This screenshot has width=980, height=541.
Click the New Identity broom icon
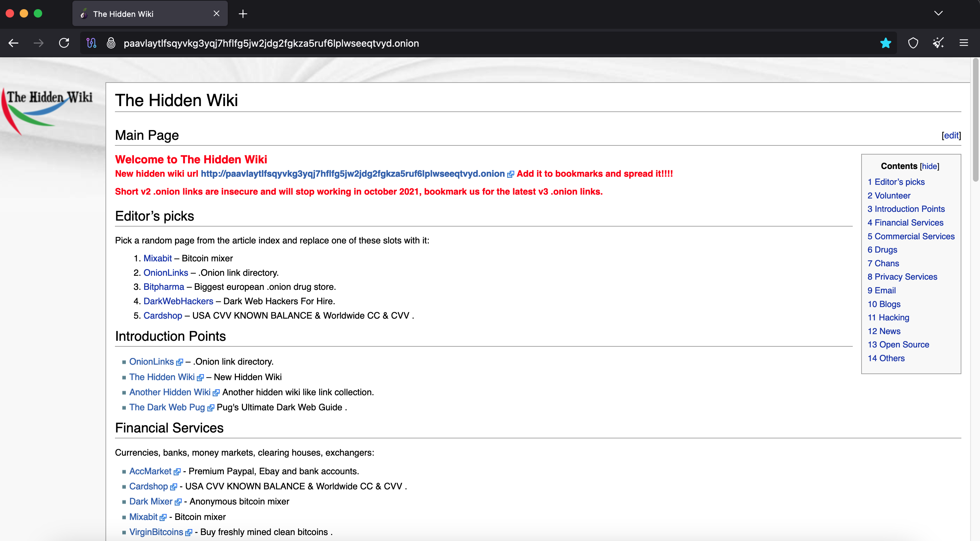[938, 43]
